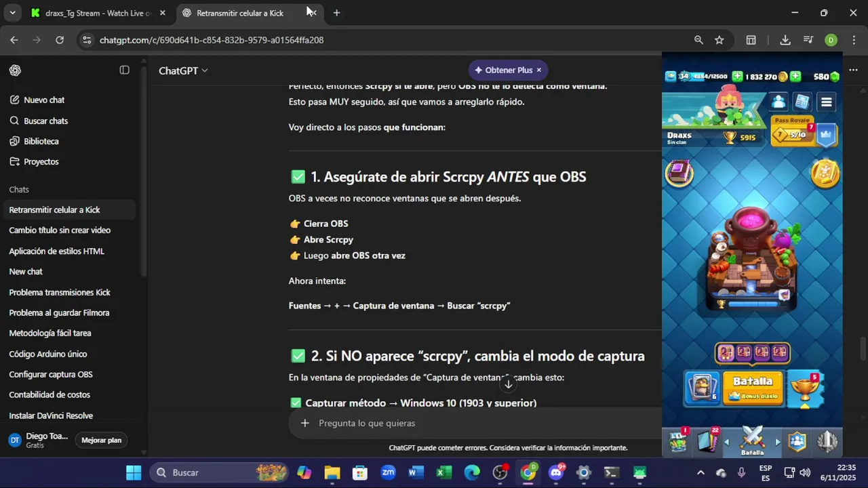This screenshot has width=868, height=488.
Task: Click the ChatGPT logo in the sidebar
Action: pos(15,70)
